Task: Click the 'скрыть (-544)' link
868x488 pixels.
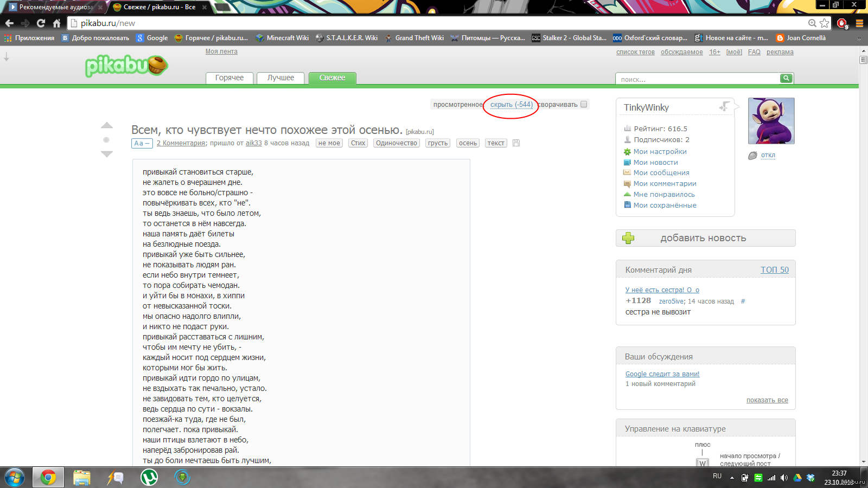Action: 511,105
